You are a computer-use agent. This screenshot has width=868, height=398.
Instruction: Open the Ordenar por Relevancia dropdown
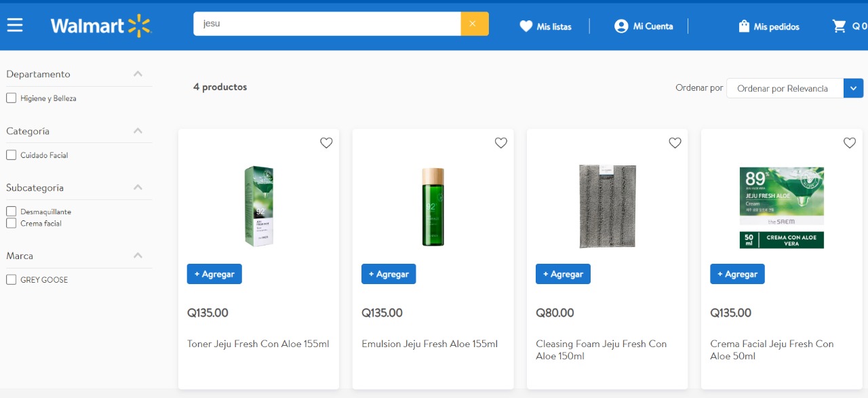click(x=794, y=88)
